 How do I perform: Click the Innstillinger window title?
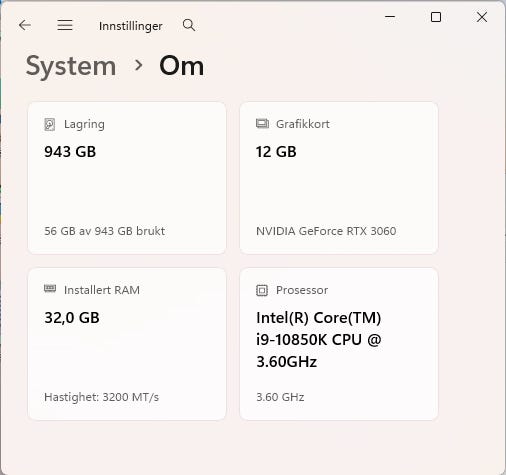click(x=131, y=26)
